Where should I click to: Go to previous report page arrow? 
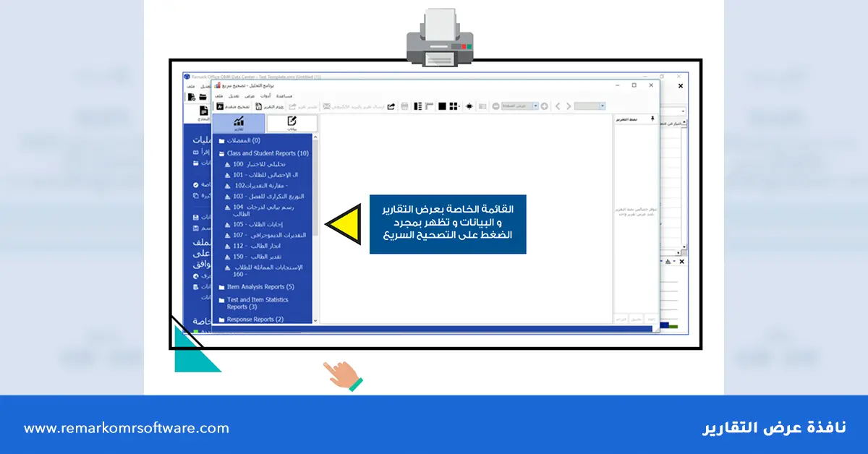(x=557, y=106)
